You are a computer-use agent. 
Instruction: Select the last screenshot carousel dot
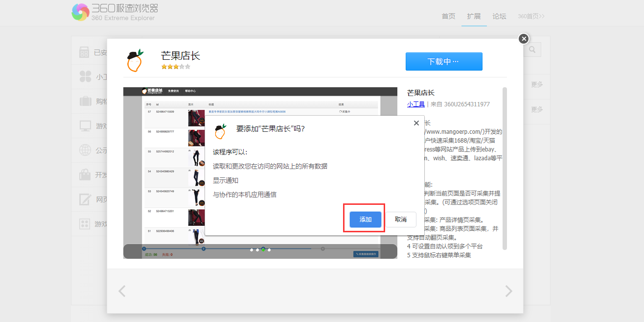269,250
